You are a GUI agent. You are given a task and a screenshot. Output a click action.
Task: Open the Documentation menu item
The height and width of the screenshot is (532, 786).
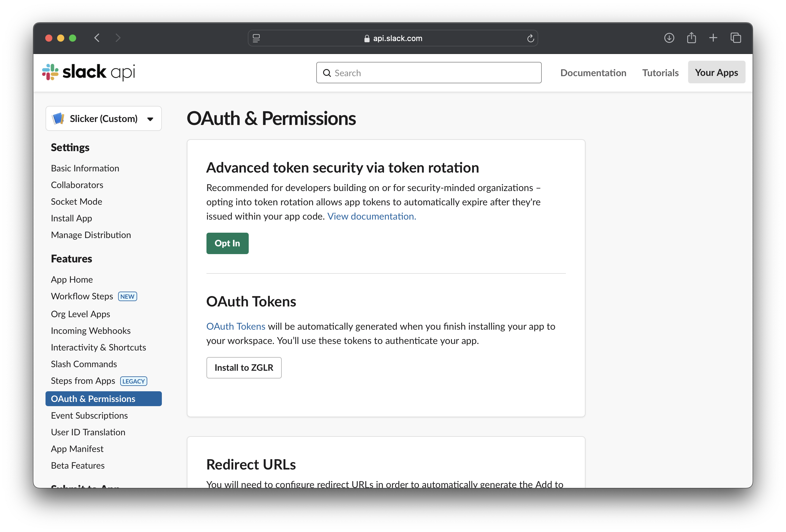593,73
